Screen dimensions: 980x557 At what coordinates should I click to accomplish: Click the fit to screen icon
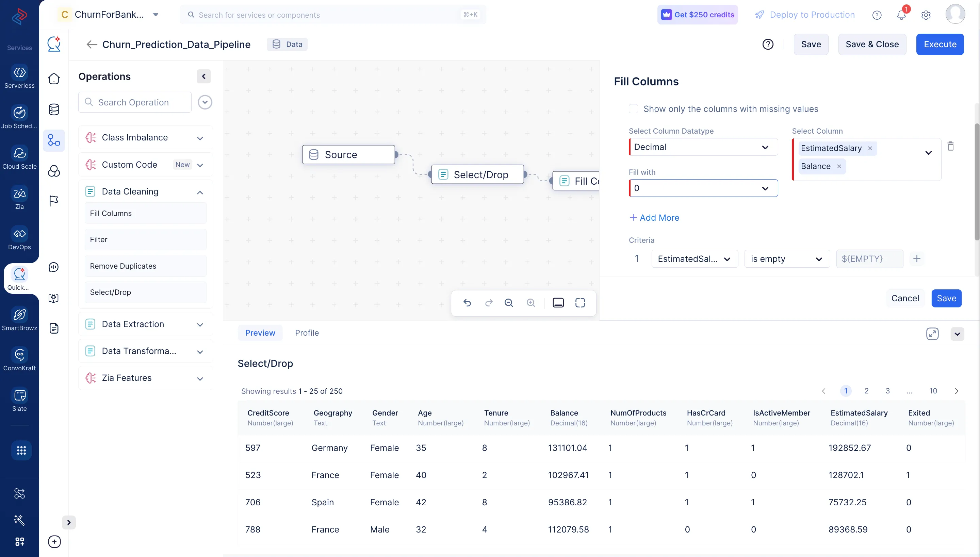click(x=580, y=303)
